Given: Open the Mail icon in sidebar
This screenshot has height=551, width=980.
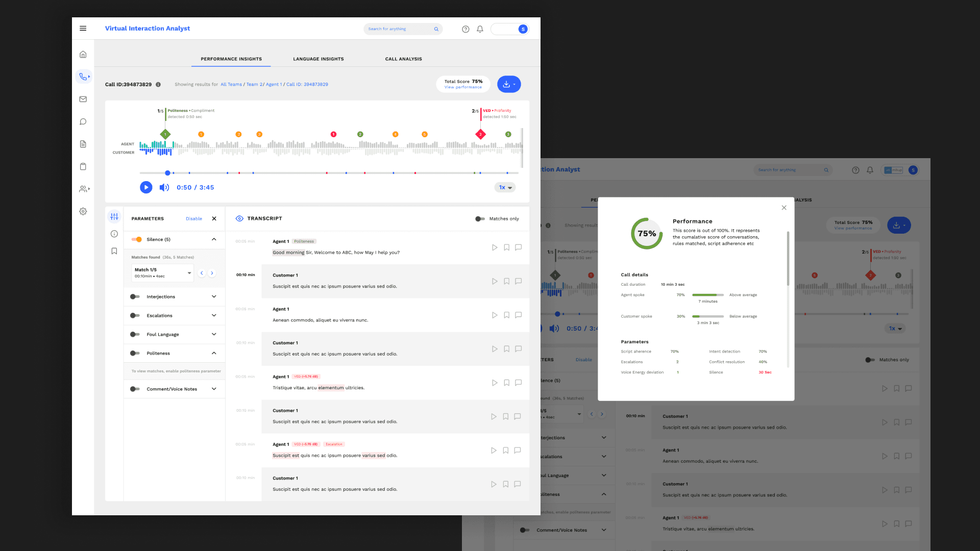Looking at the screenshot, I should (83, 99).
